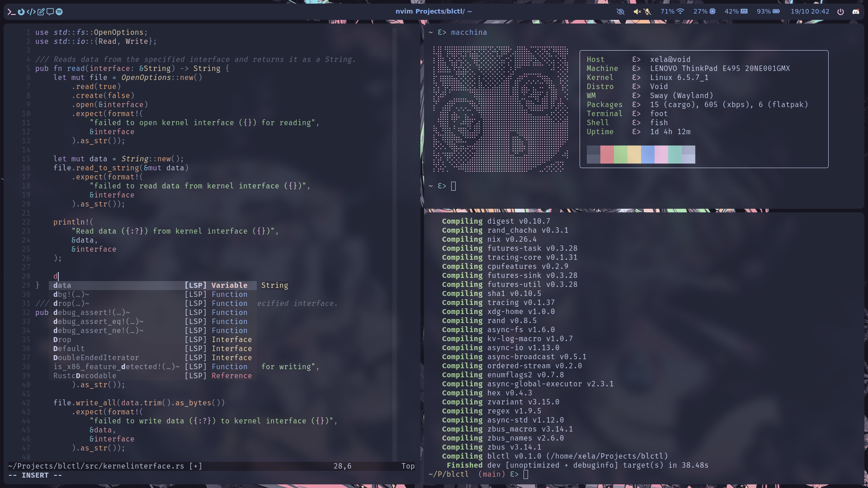Screen dimensions: 868x488
Task: Select 'is_x86_feature_detected!(…)~' completion
Action: point(153,367)
